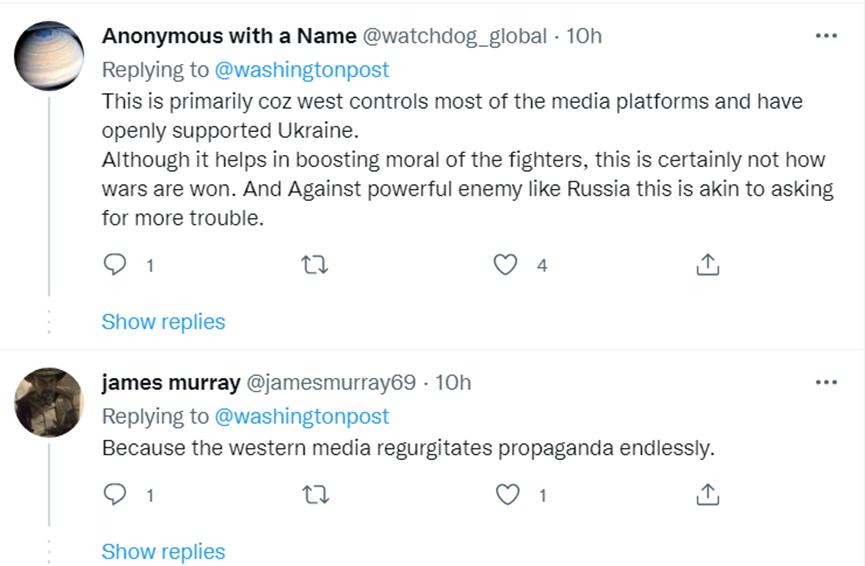The width and height of the screenshot is (865, 566).
Task: Retweet james murray's tweet
Action: coord(314,495)
